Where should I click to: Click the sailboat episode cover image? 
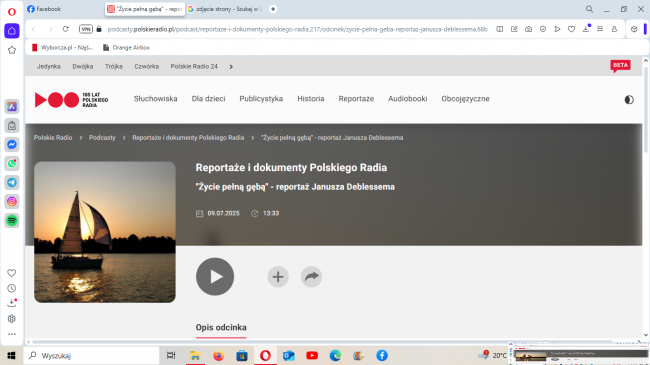pos(105,232)
